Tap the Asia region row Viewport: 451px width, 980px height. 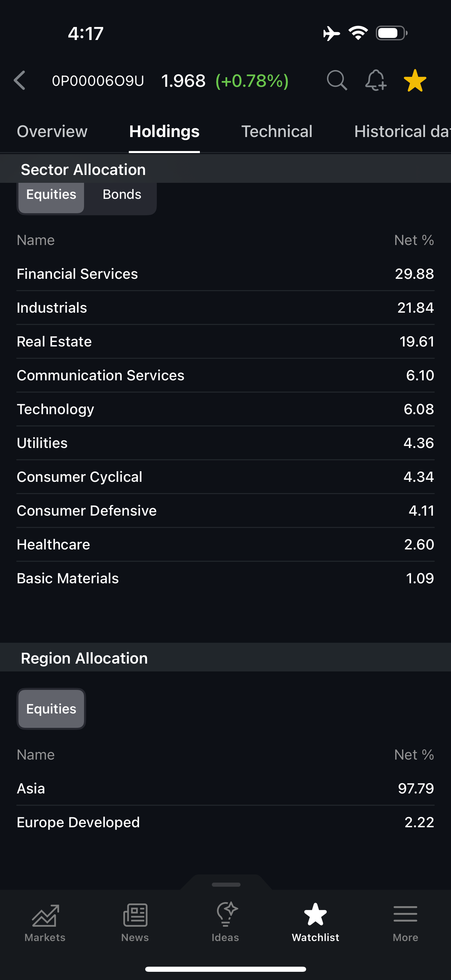[225, 788]
